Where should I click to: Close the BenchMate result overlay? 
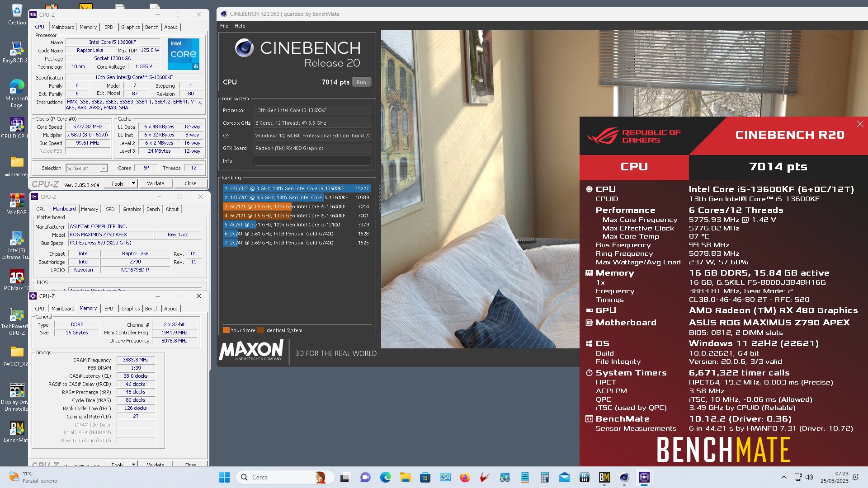[x=860, y=124]
